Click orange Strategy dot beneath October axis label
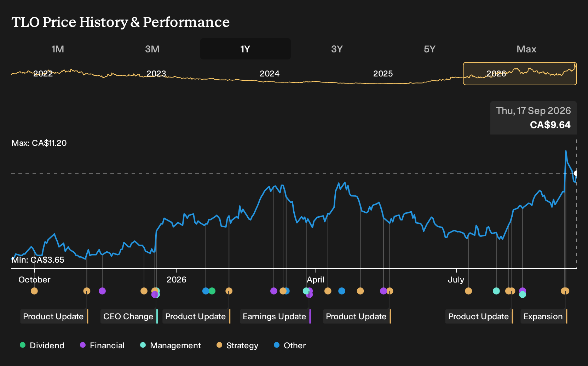This screenshot has height=366, width=588. (34, 291)
